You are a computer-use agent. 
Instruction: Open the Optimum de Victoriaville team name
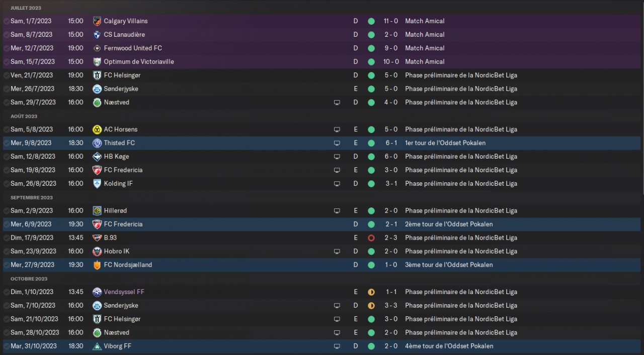coord(139,62)
